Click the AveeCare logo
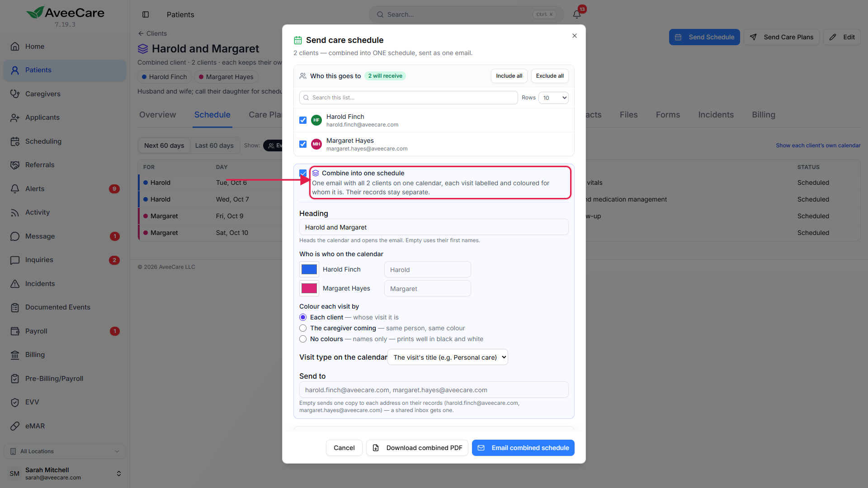Image resolution: width=868 pixels, height=488 pixels. [x=65, y=13]
